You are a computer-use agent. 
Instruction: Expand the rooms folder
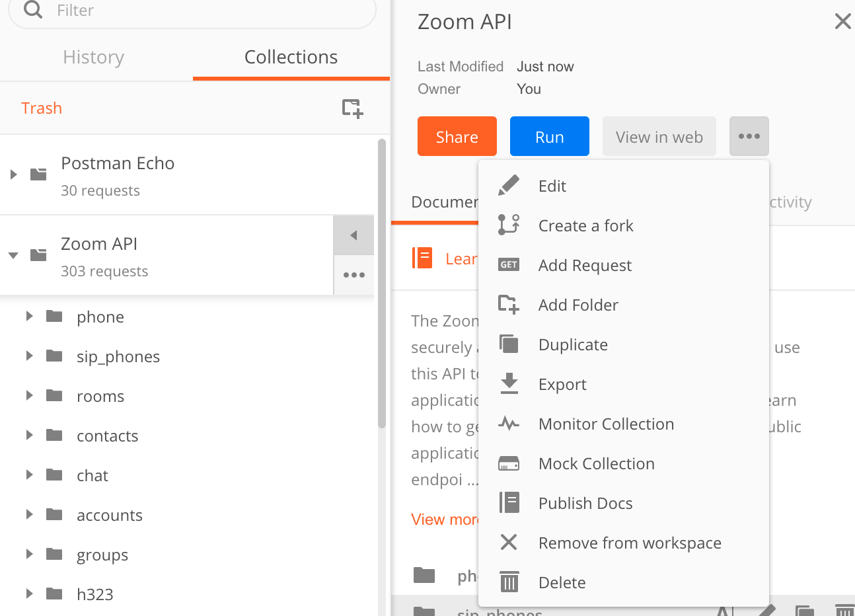[x=29, y=396]
